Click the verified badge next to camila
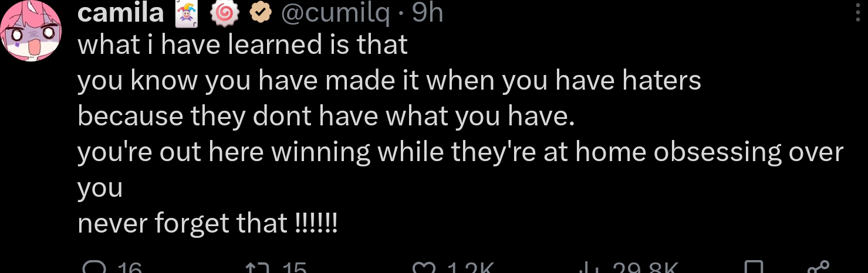Viewport: 868px width, 273px height. point(260,13)
